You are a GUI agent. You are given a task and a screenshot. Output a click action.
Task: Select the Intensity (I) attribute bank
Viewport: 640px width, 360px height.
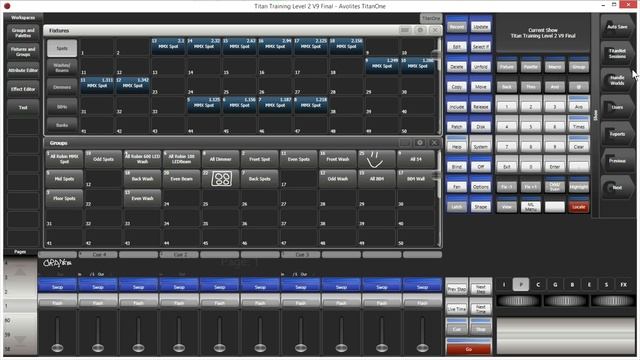(504, 284)
